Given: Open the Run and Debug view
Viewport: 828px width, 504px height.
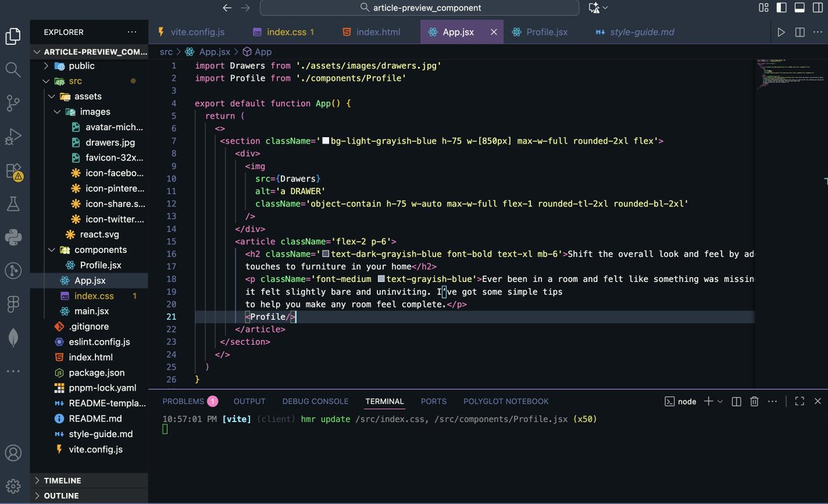Looking at the screenshot, I should (x=13, y=137).
